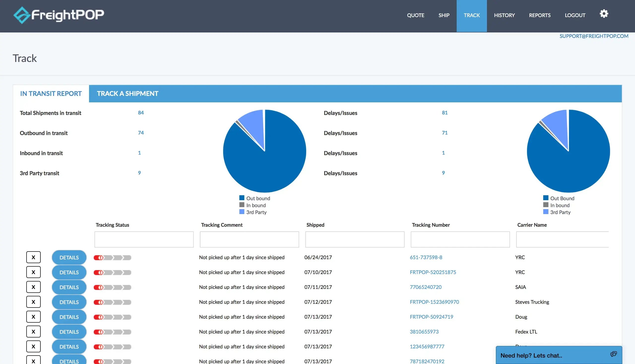Open DETAILS for tracking 651-737598-8
The image size is (635, 364).
[69, 257]
